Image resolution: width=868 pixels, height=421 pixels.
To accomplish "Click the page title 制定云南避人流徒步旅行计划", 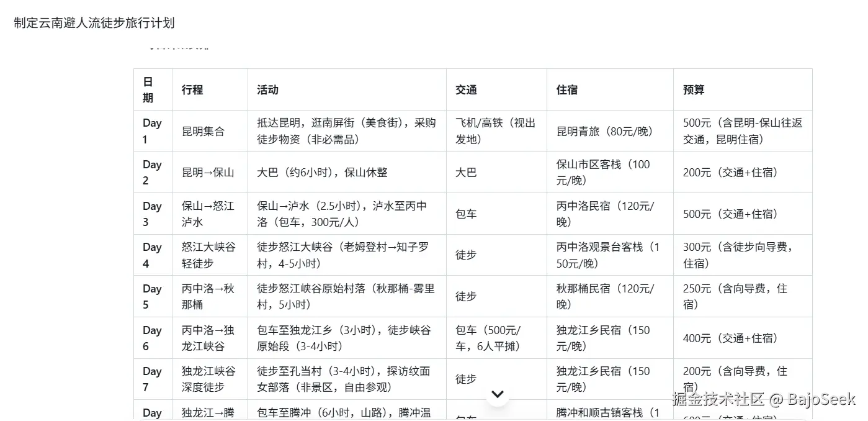I will [x=93, y=23].
